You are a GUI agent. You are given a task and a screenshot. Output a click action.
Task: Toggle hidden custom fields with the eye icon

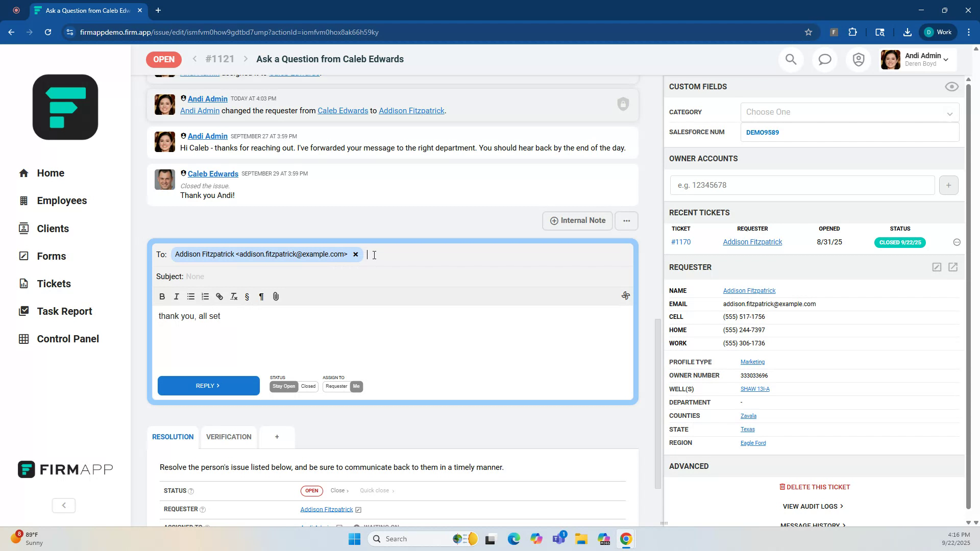pyautogui.click(x=951, y=87)
